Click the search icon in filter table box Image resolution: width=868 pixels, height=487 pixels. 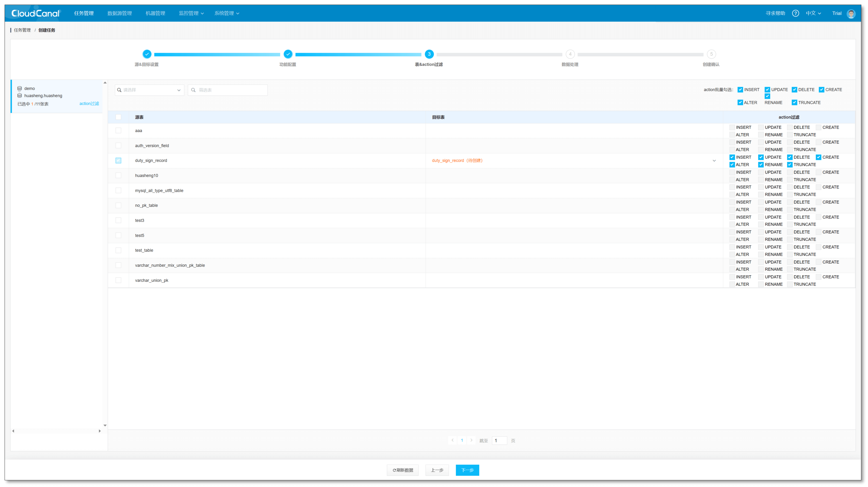194,90
